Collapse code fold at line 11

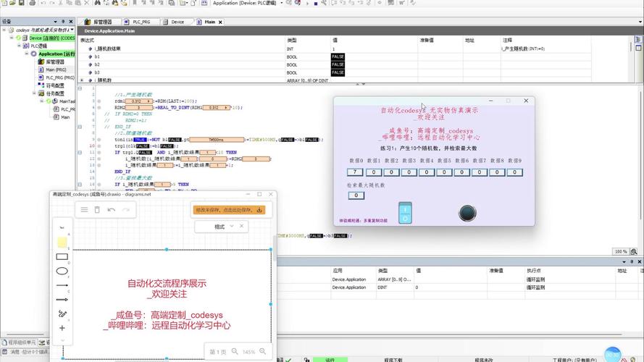pos(80,152)
